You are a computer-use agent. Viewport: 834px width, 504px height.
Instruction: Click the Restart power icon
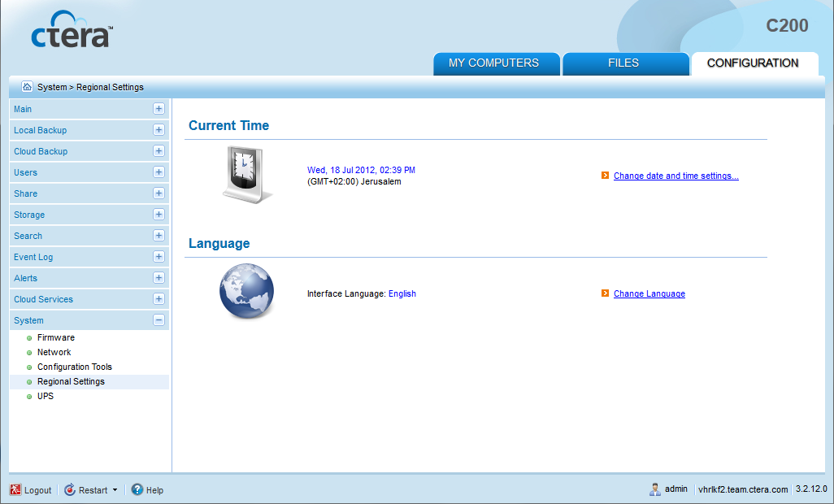(70, 489)
